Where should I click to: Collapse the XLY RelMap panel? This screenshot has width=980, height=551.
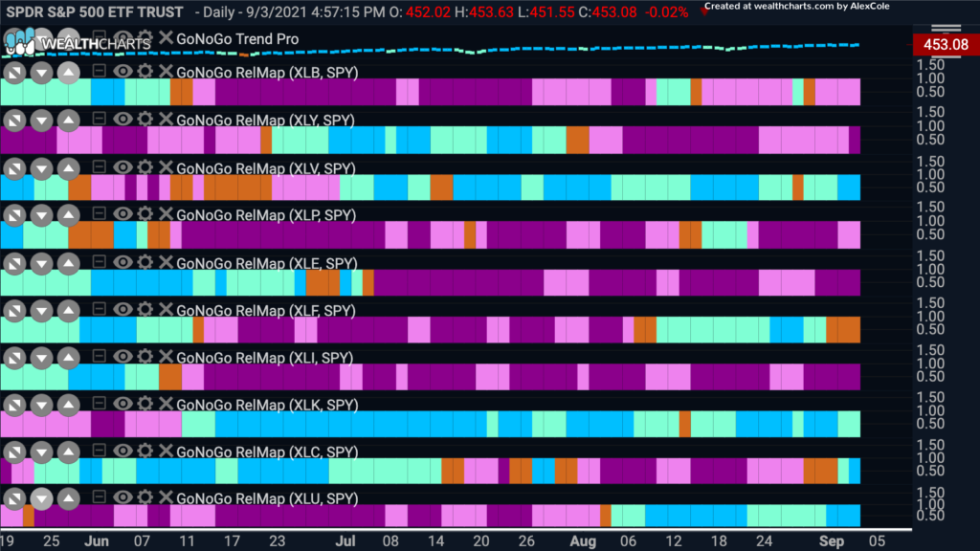99,119
